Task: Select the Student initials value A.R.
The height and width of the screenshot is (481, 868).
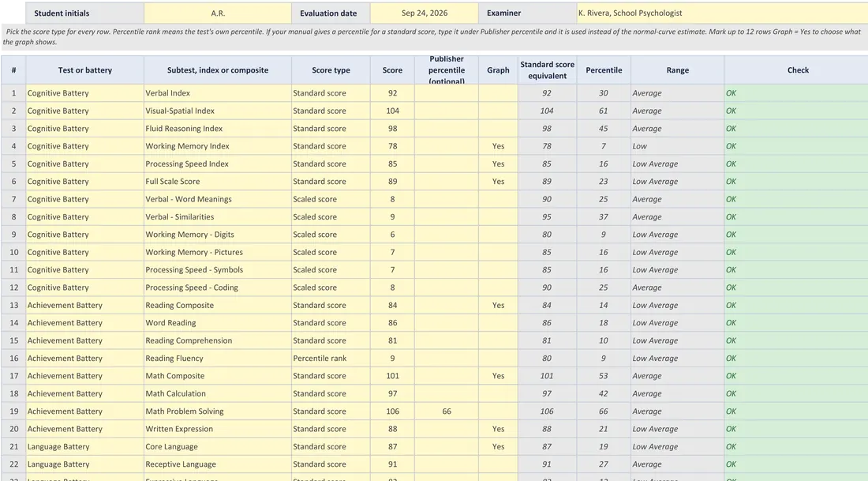Action: (x=218, y=13)
